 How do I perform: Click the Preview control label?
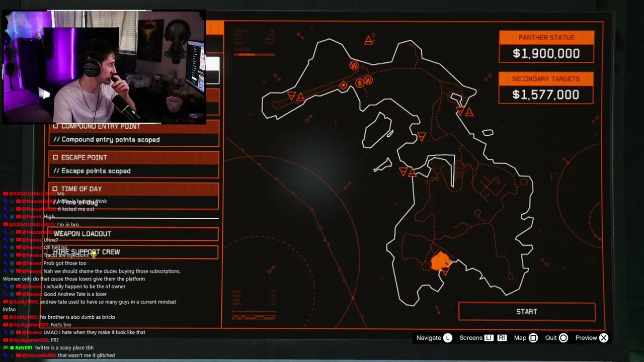[586, 338]
